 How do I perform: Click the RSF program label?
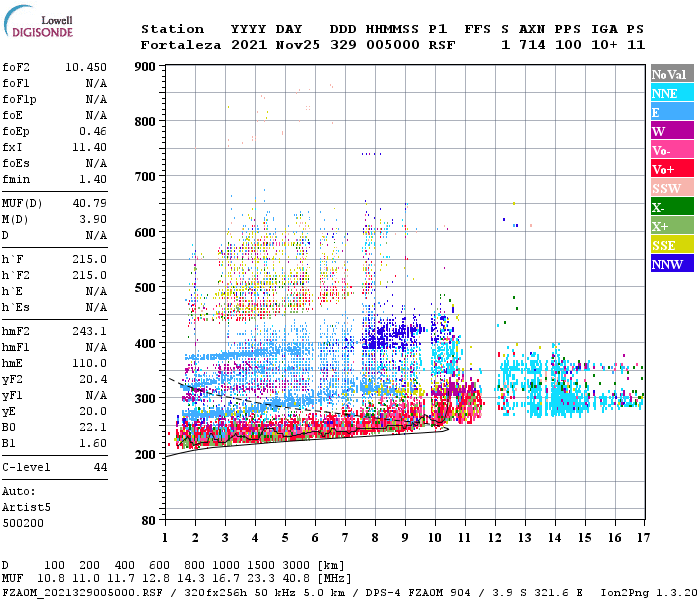coord(442,45)
